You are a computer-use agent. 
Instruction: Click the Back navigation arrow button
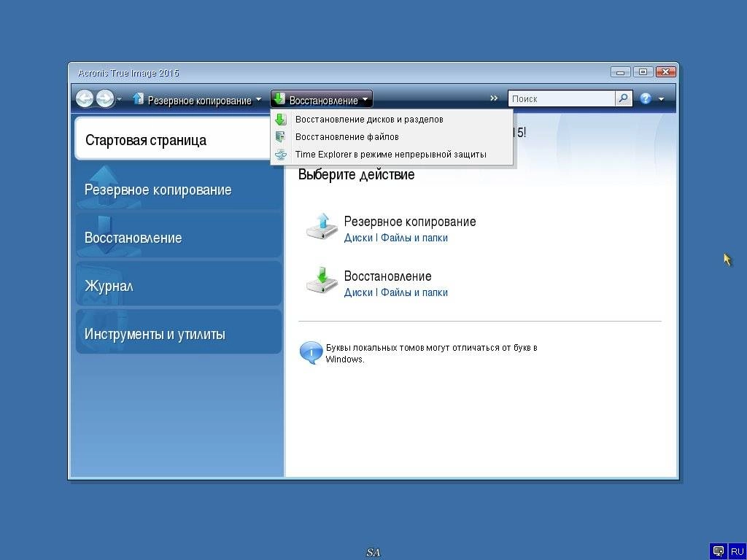click(85, 99)
